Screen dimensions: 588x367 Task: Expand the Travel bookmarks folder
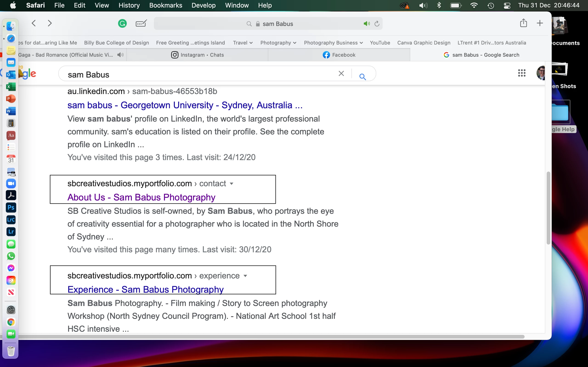tap(243, 43)
